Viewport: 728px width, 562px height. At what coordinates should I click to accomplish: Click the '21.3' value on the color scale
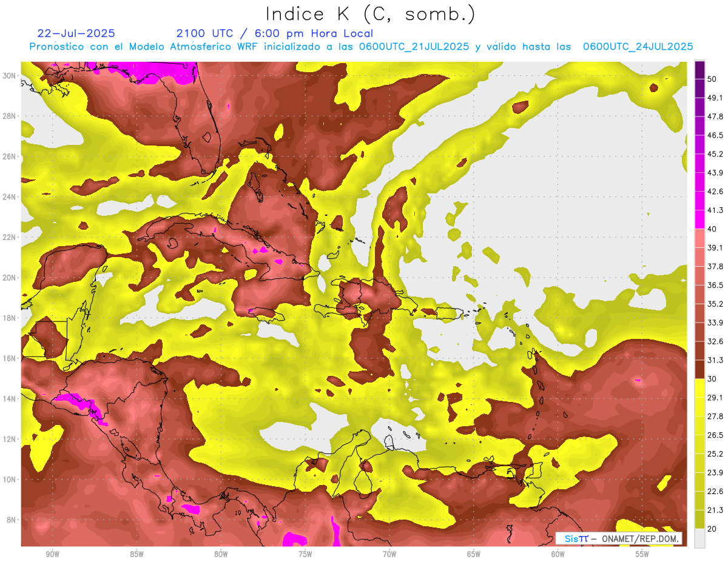click(x=715, y=510)
